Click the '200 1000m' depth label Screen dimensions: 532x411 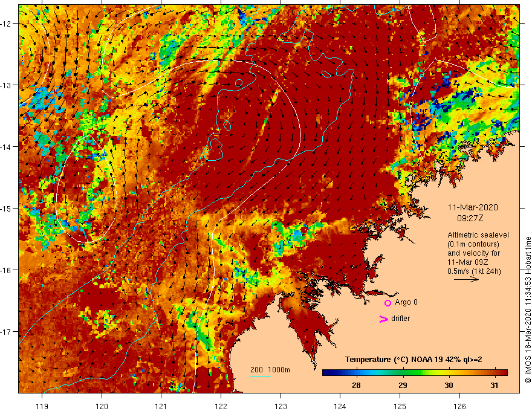point(270,370)
